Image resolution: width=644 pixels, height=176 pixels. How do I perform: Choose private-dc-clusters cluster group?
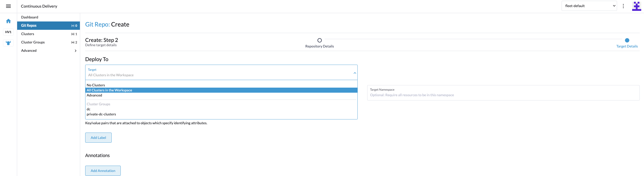(101, 114)
